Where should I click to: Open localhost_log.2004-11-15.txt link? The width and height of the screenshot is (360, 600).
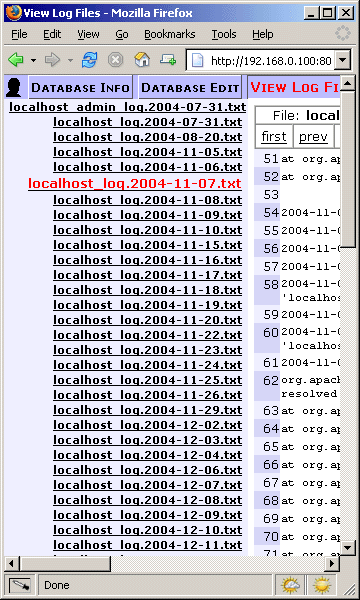[148, 245]
